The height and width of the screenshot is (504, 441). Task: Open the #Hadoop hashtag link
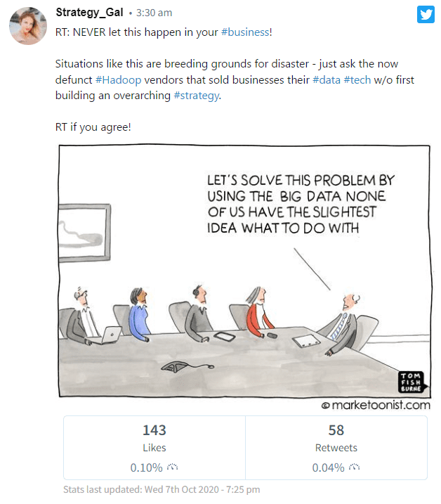118,79
